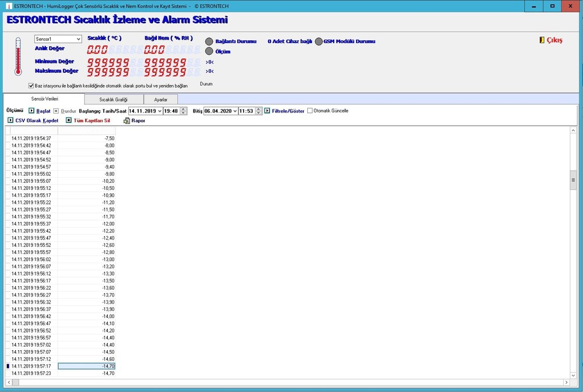Click the Rapor report icon
Screen dimensions: 583x392
click(x=127, y=121)
